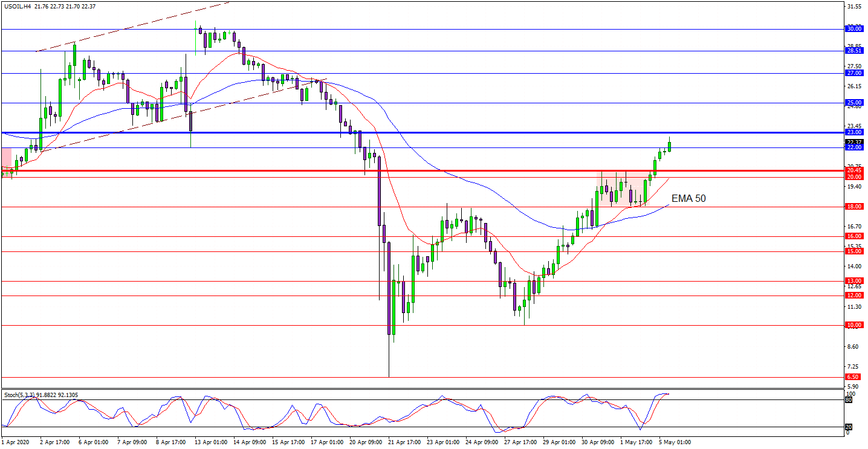
Task: Click the 21 Apr 17:00 time label
Action: (x=405, y=442)
